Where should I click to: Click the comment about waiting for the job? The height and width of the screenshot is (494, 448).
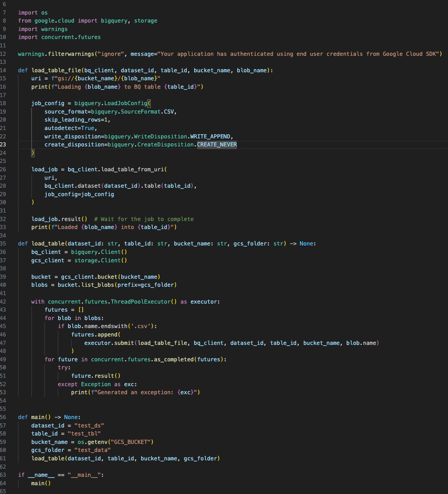pyautogui.click(x=143, y=219)
